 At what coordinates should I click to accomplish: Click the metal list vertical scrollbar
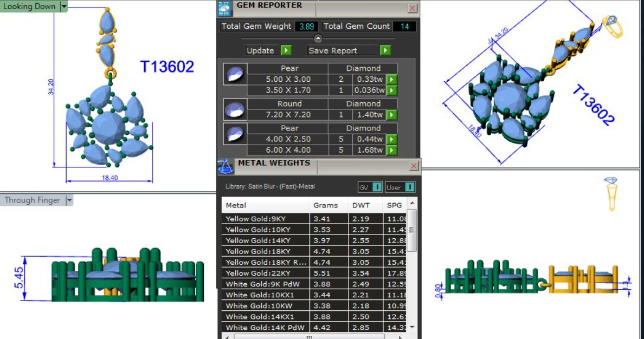412,230
